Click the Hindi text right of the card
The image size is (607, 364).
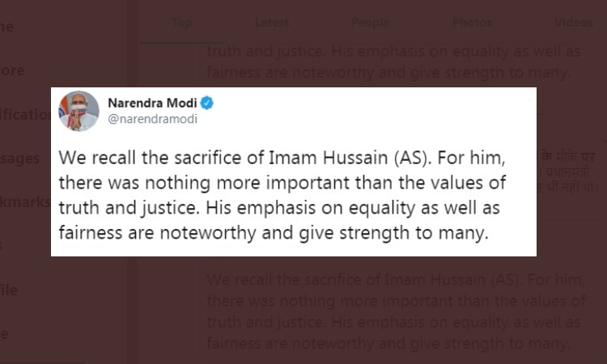(567, 172)
